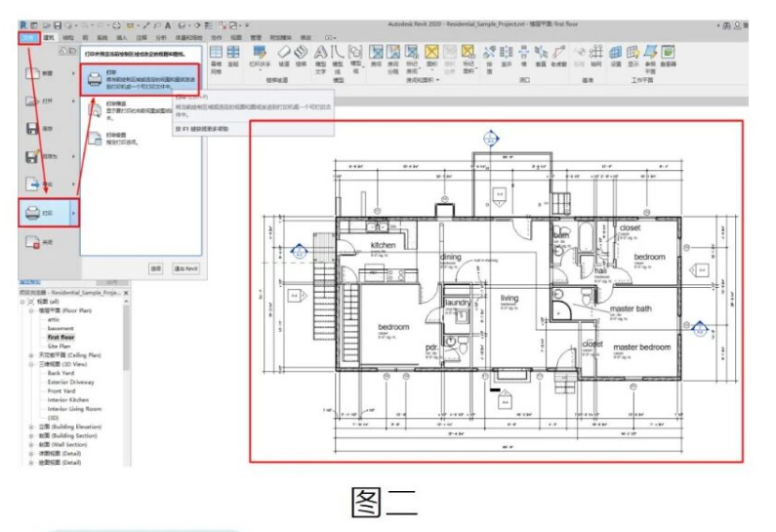Open the Structure ribbon tab

click(67, 38)
